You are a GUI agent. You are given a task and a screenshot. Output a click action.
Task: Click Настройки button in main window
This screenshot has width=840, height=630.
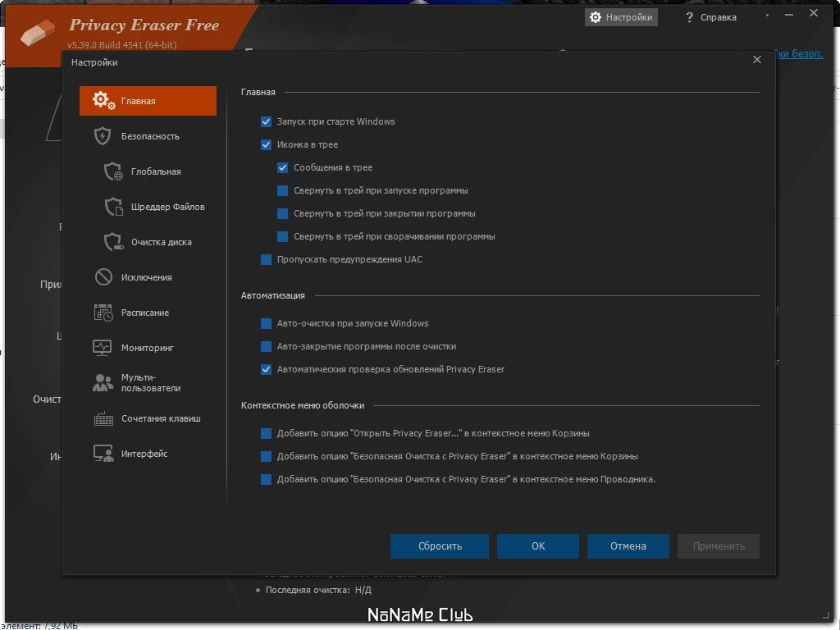tap(621, 17)
